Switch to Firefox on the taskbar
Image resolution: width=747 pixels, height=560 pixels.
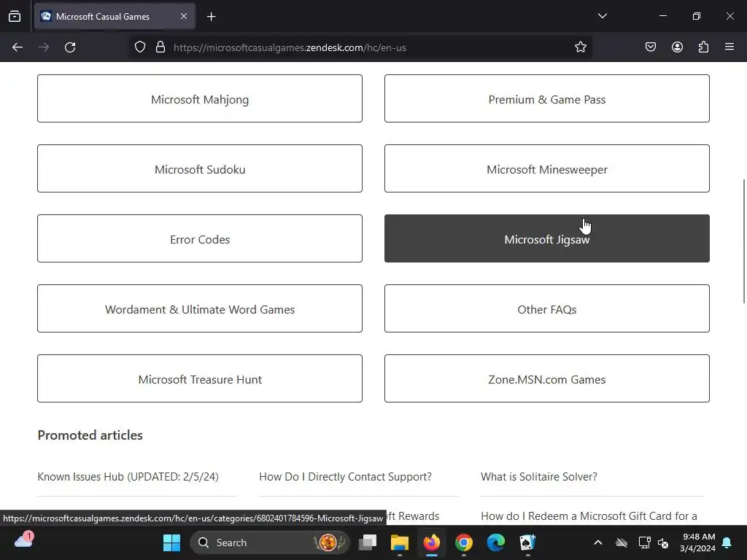pyautogui.click(x=432, y=542)
